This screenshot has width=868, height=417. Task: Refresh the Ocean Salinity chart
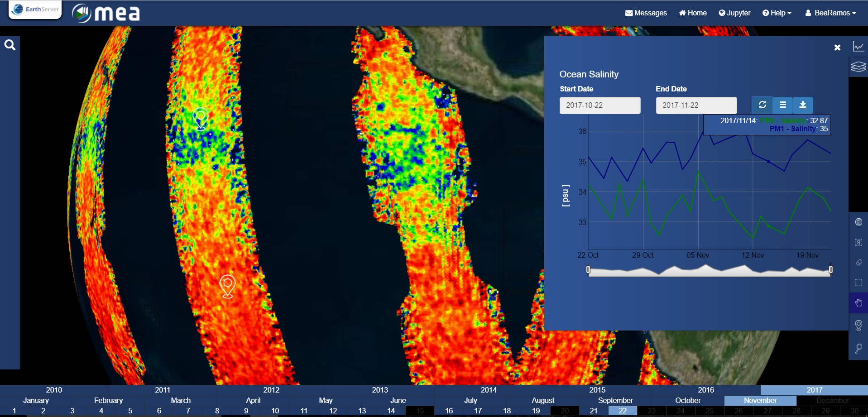point(762,105)
